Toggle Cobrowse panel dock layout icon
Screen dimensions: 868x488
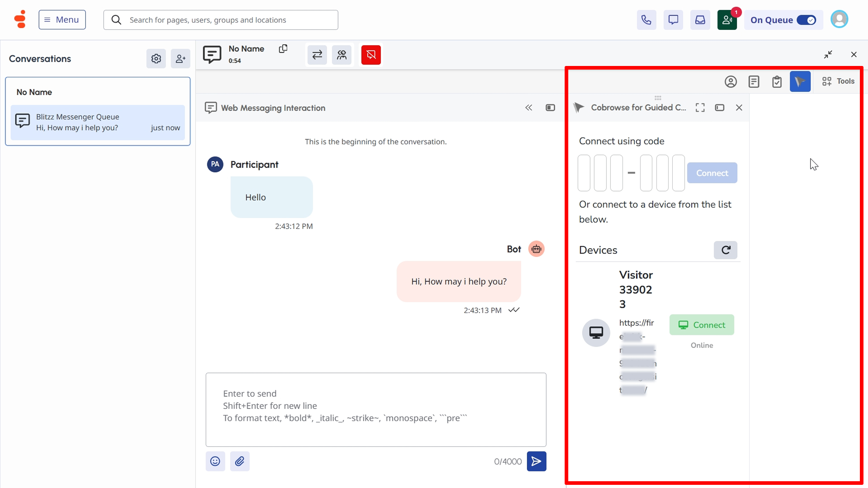719,108
